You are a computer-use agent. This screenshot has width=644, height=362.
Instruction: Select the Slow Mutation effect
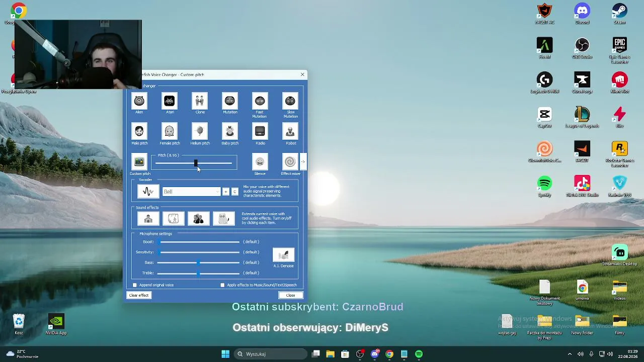point(290,101)
